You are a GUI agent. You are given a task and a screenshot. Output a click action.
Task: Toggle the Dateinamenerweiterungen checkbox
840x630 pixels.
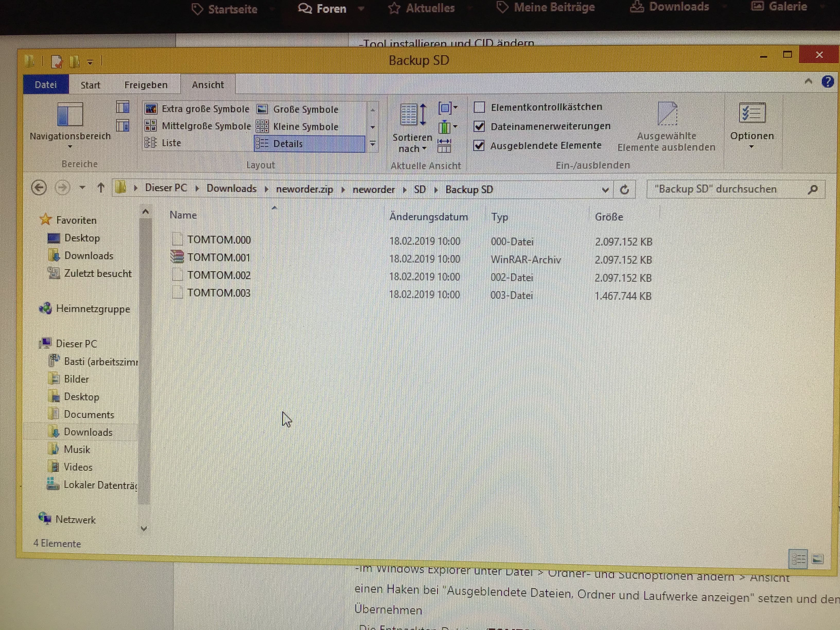pyautogui.click(x=479, y=126)
